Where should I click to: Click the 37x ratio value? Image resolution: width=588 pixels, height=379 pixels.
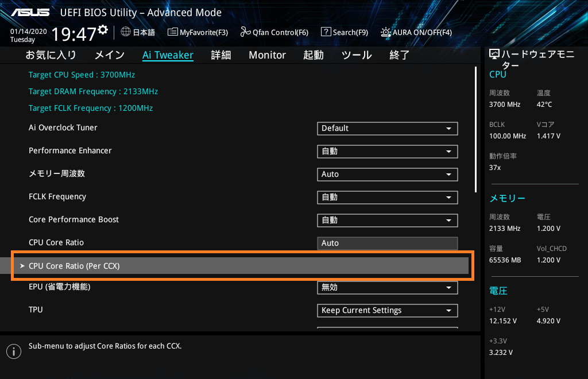[495, 167]
